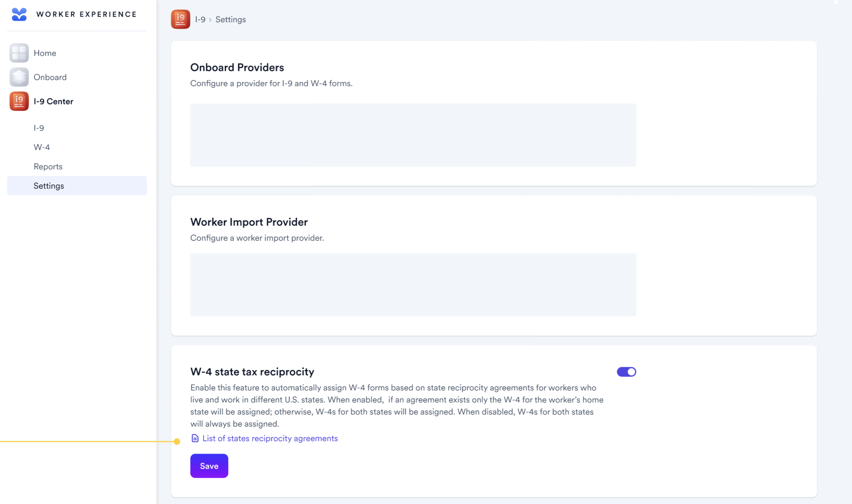Click the Worker Import Provider configuration panel

[413, 285]
